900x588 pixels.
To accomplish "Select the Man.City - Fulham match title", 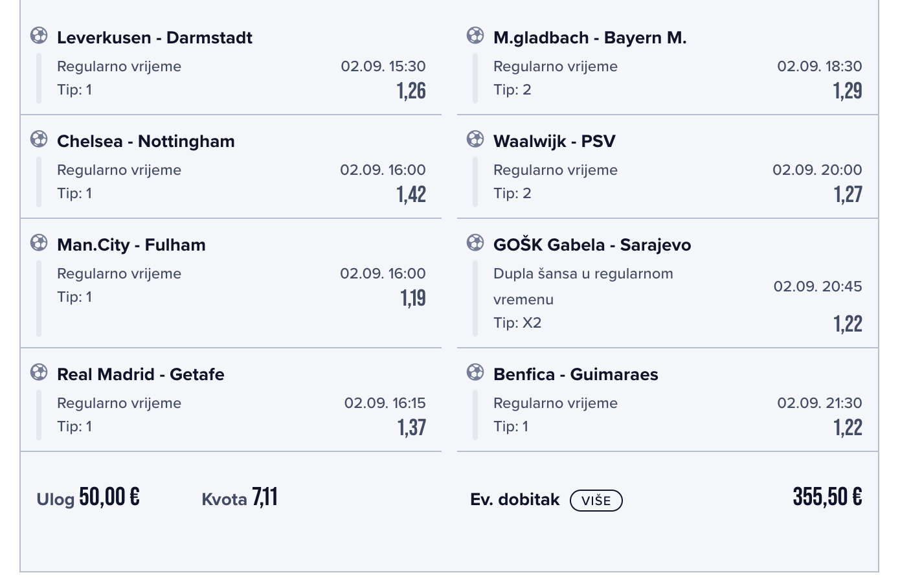I will pos(131,245).
